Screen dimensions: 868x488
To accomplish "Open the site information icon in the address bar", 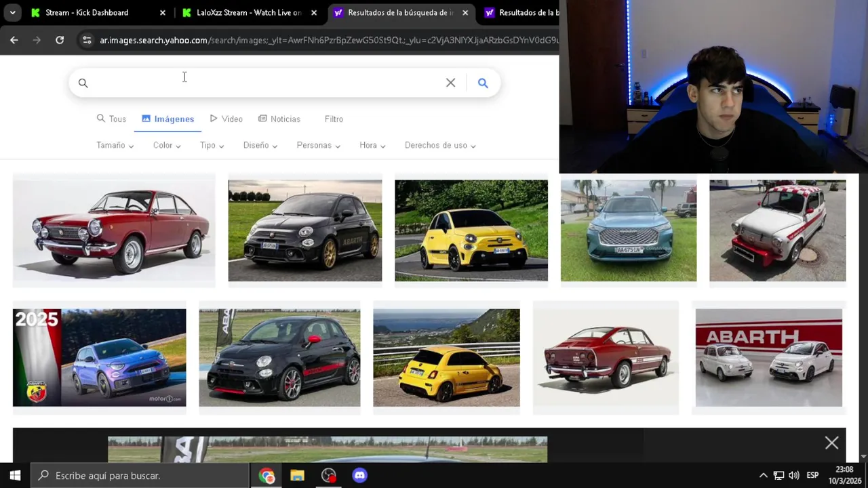I will pyautogui.click(x=87, y=40).
